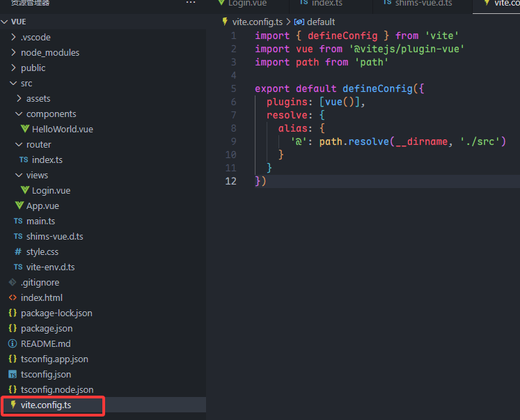The image size is (520, 420).
Task: Click the JSON braces icon beside package.json
Action: coord(13,328)
